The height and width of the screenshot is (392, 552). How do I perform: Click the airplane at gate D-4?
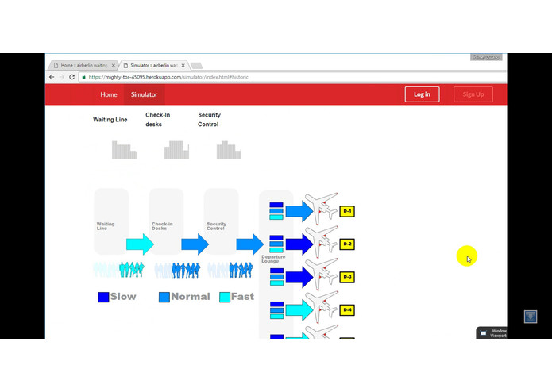pyautogui.click(x=321, y=308)
